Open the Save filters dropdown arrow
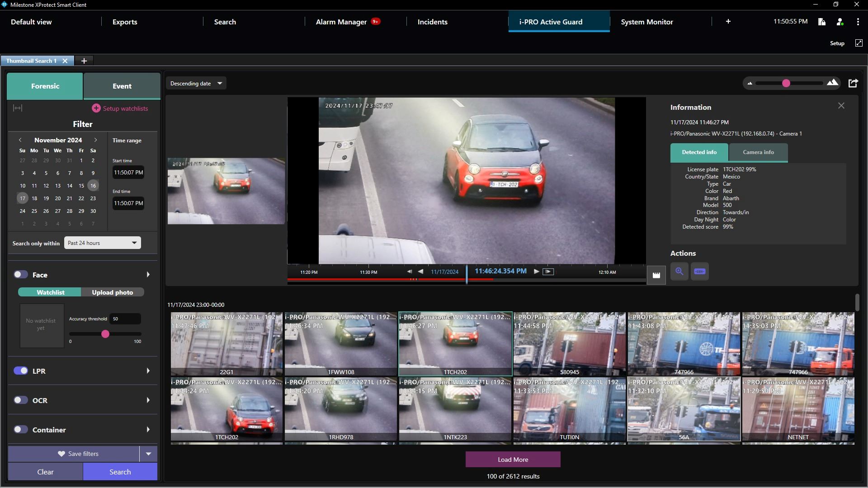Screen dimensions: 868x488 point(148,454)
